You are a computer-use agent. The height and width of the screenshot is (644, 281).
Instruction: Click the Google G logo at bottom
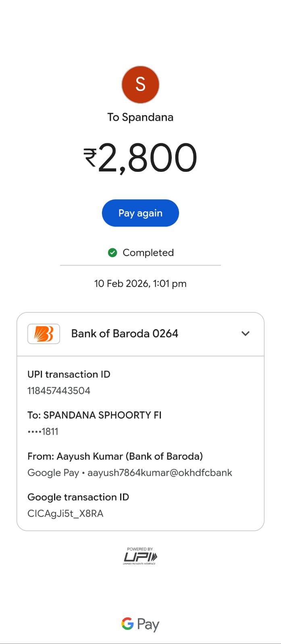pos(127,624)
